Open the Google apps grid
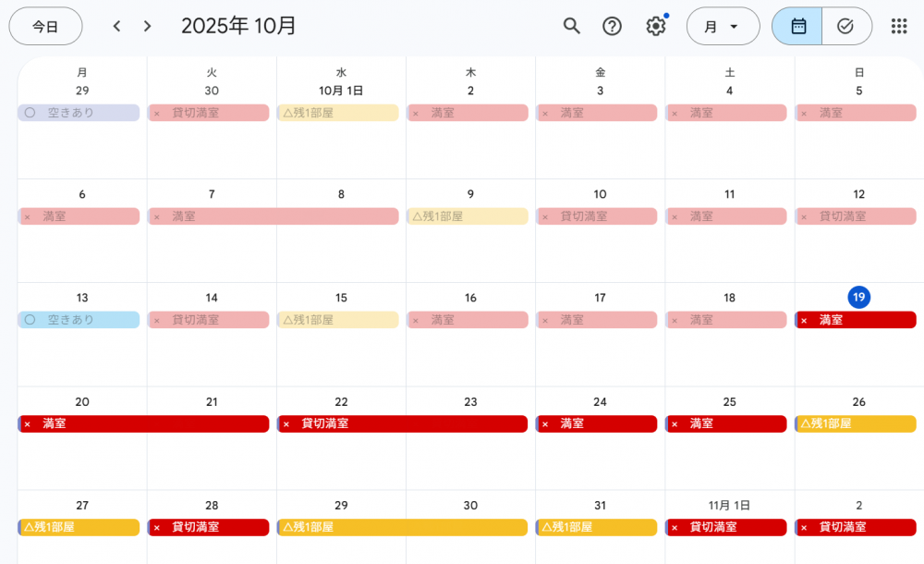The image size is (924, 564). click(x=898, y=26)
